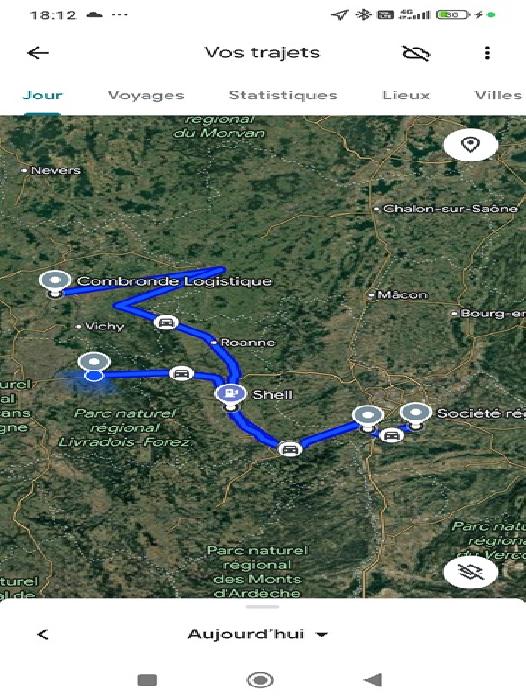Toggle the cloud-off sync icon

tap(416, 53)
